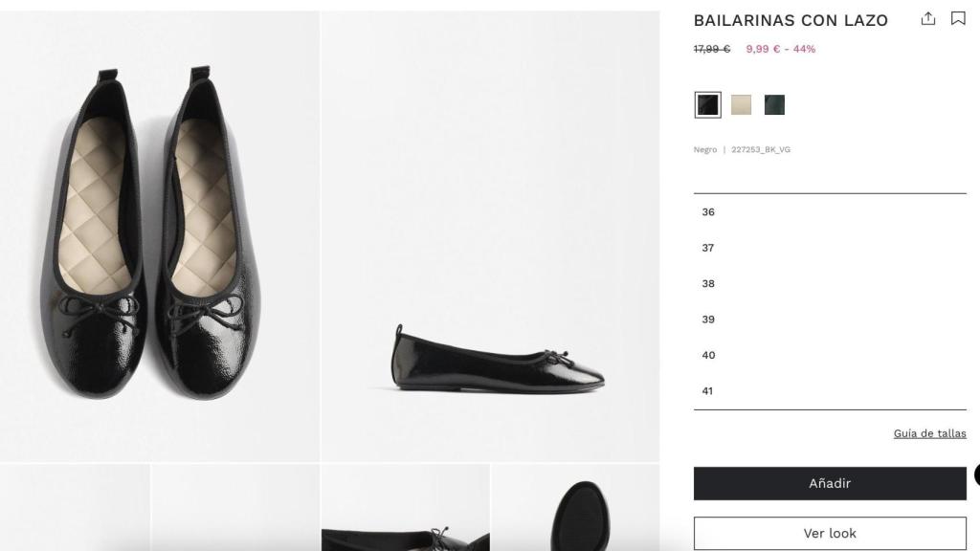Click the discounted price 9,99 €
The width and height of the screenshot is (980, 551).
point(761,48)
